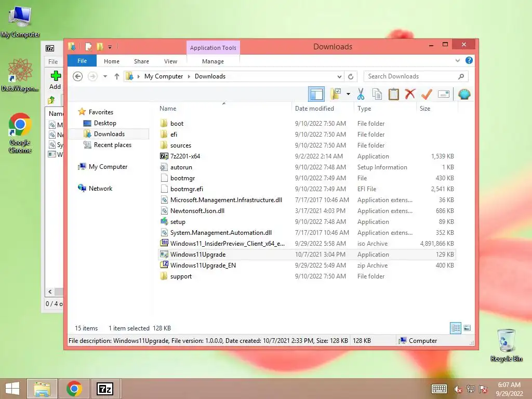Select Recent places in navigation pane

click(x=112, y=145)
